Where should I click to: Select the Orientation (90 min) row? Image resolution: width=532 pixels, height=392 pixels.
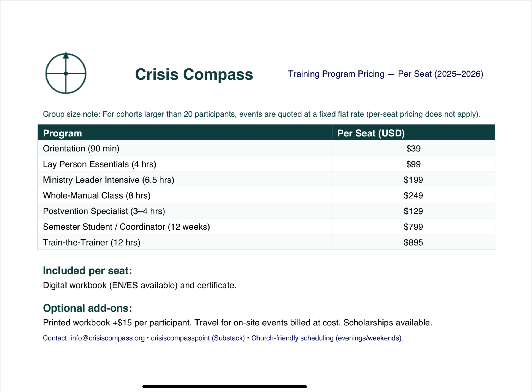[x=81, y=149]
